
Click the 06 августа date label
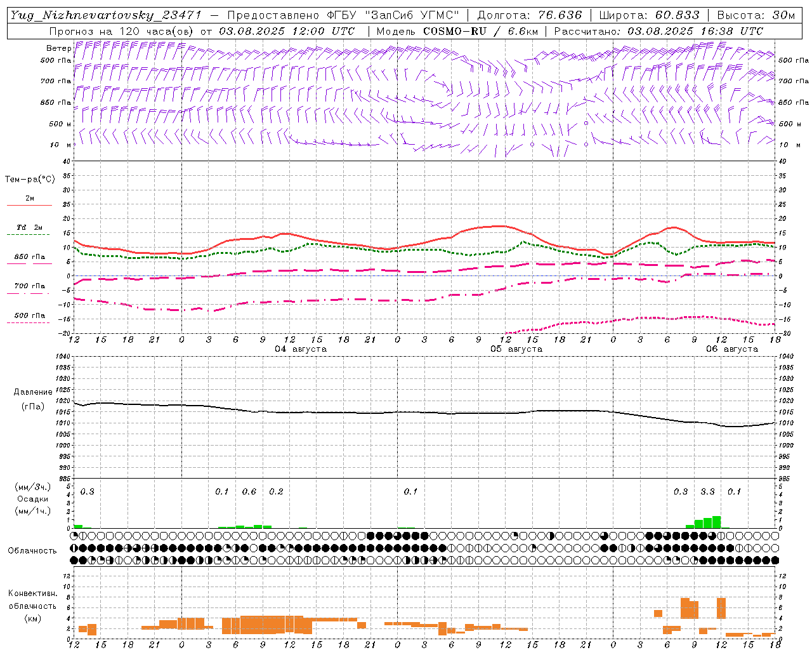click(x=731, y=349)
